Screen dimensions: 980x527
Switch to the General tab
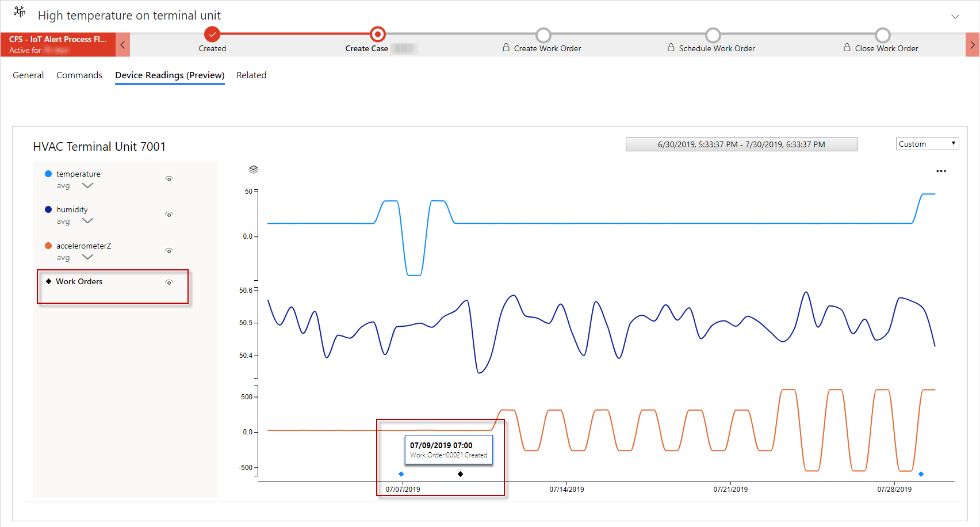(x=28, y=75)
